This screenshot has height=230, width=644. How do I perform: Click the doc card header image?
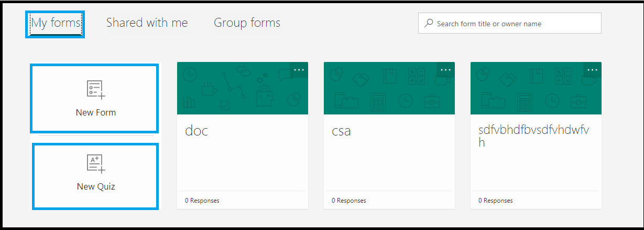(243, 88)
